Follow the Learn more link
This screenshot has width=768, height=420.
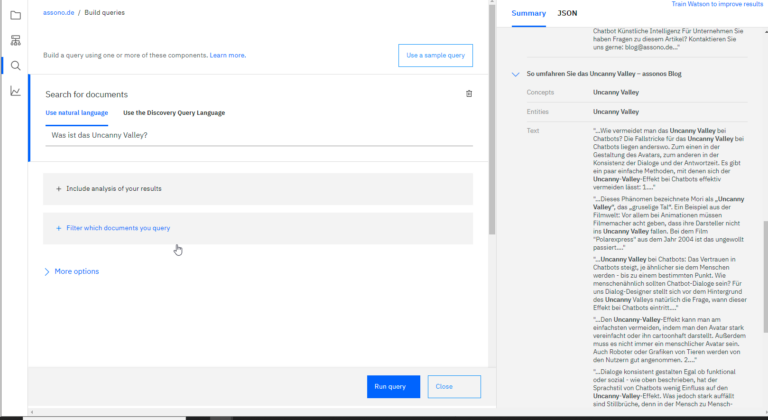tap(228, 55)
